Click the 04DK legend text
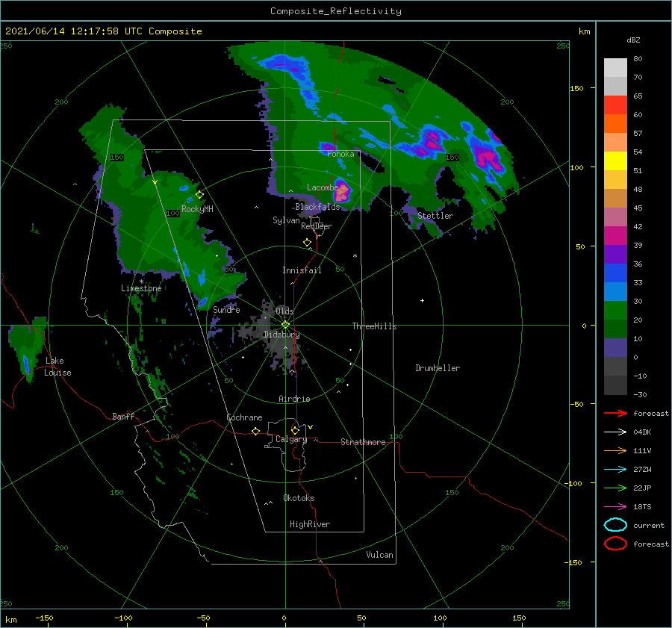 coord(642,432)
